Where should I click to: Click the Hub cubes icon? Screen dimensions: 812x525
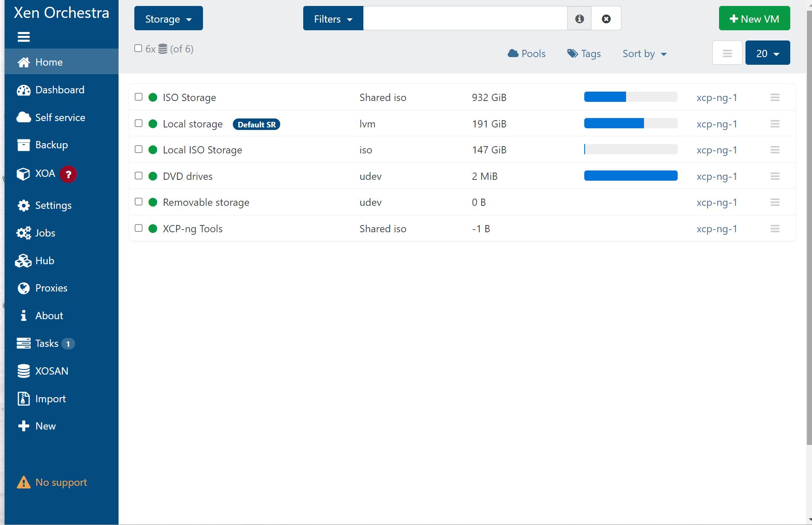pyautogui.click(x=23, y=261)
